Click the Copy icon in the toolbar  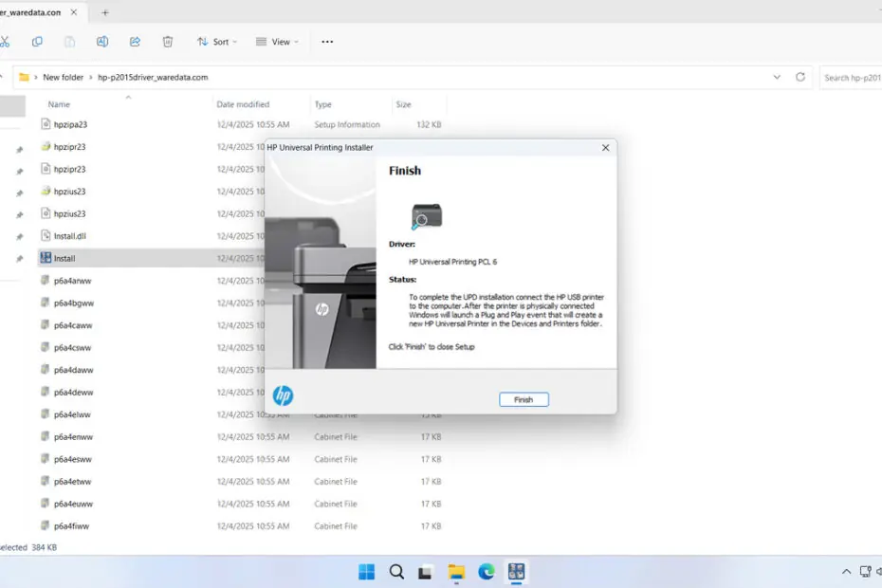point(37,42)
